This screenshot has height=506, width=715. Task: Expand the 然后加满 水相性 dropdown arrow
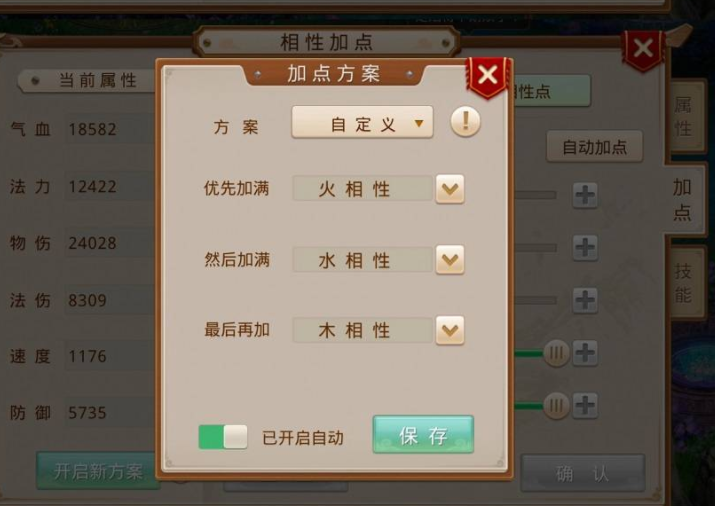coord(450,260)
